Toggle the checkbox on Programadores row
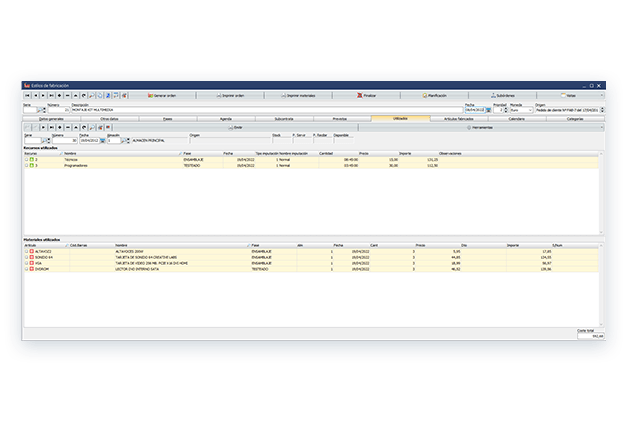The width and height of the screenshot is (640, 425). 27,166
